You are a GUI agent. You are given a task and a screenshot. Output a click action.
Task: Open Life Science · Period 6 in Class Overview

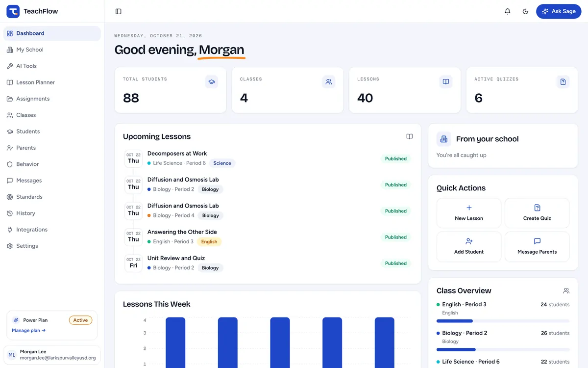click(471, 362)
